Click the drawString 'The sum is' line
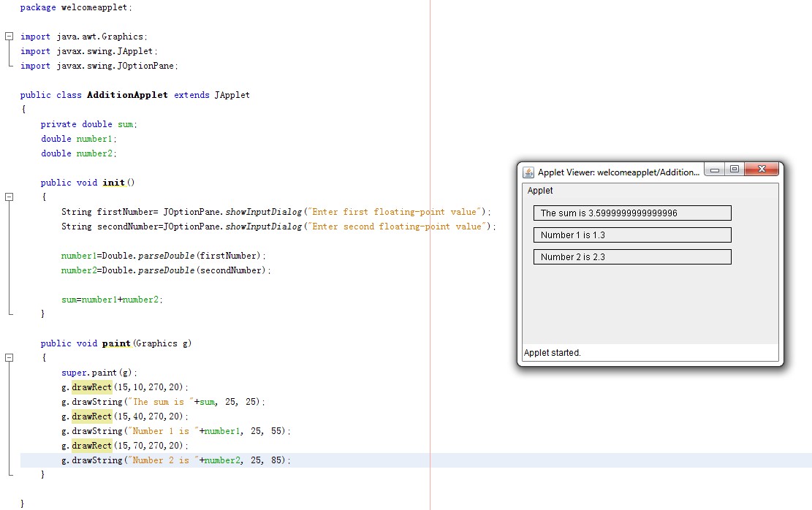Viewport: 812px width, 510px height. pos(163,402)
